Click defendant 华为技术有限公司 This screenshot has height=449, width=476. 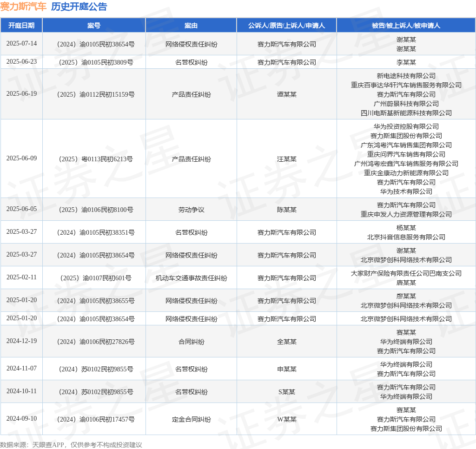pyautogui.click(x=406, y=191)
